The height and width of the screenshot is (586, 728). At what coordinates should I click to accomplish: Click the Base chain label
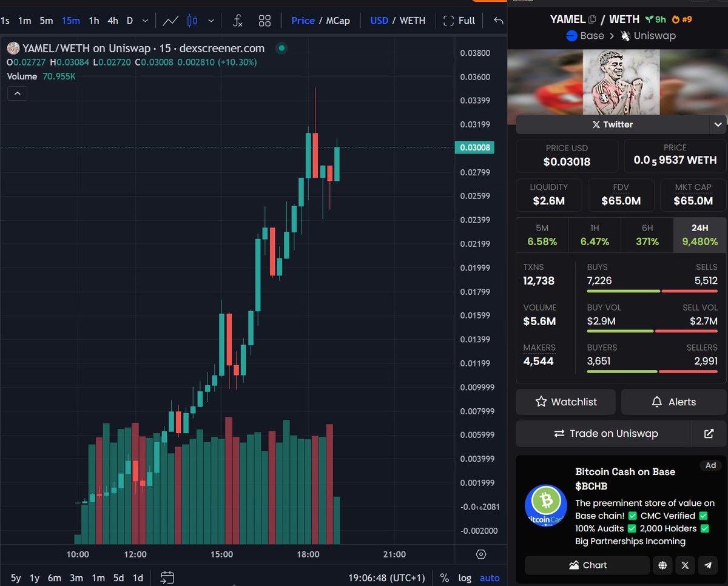coord(585,36)
